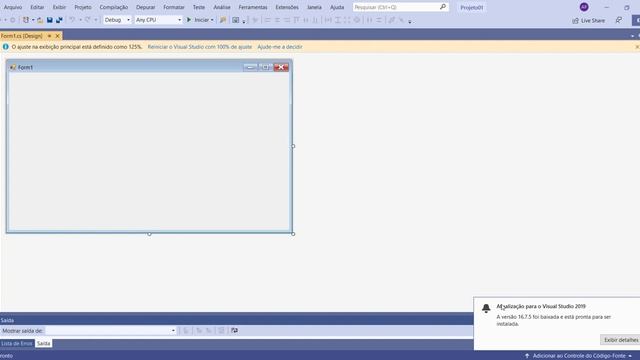
Task: Pin the Form1.cs [Design] tab
Action: (49, 36)
